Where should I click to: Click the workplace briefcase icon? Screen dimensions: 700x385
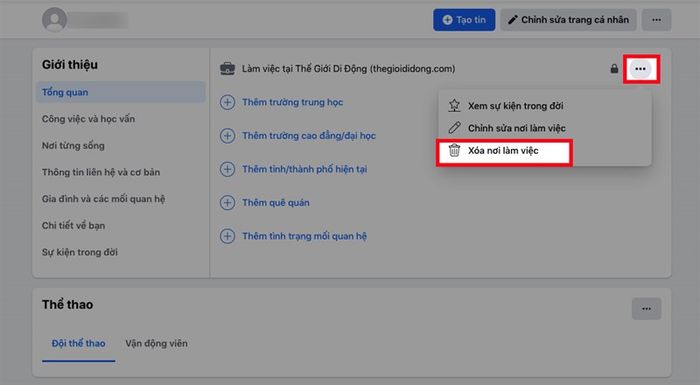[x=227, y=69]
